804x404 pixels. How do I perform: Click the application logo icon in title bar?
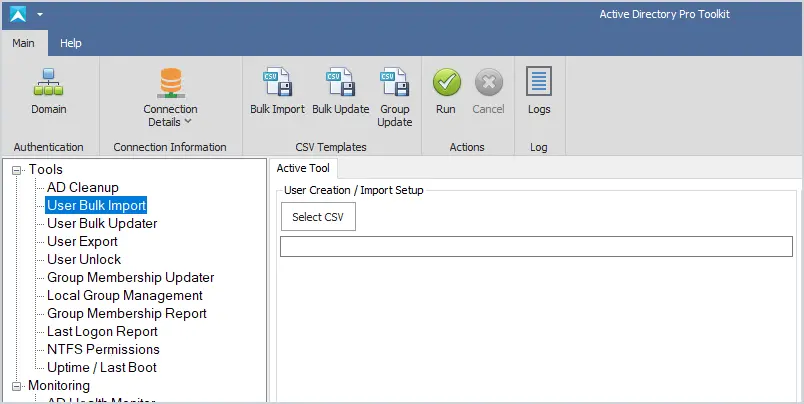18,14
